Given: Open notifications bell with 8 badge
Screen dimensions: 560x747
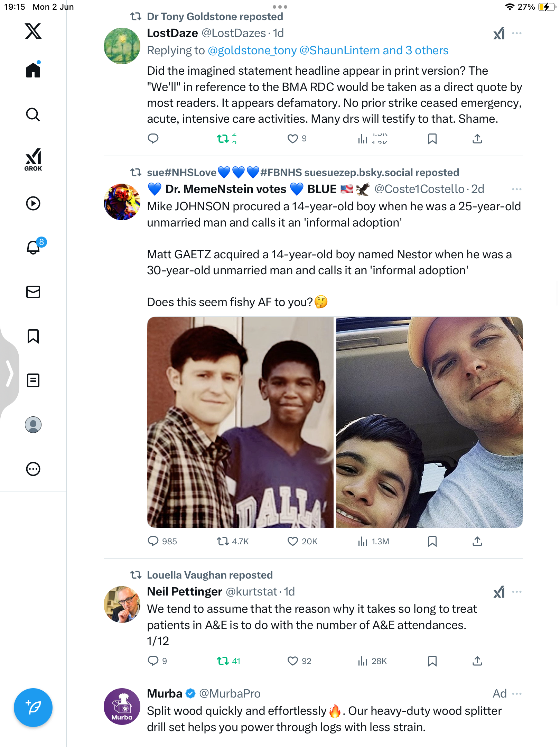Looking at the screenshot, I should 35,246.
